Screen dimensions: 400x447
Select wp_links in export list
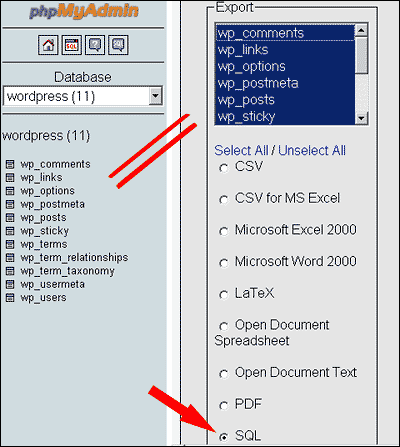[x=285, y=50]
